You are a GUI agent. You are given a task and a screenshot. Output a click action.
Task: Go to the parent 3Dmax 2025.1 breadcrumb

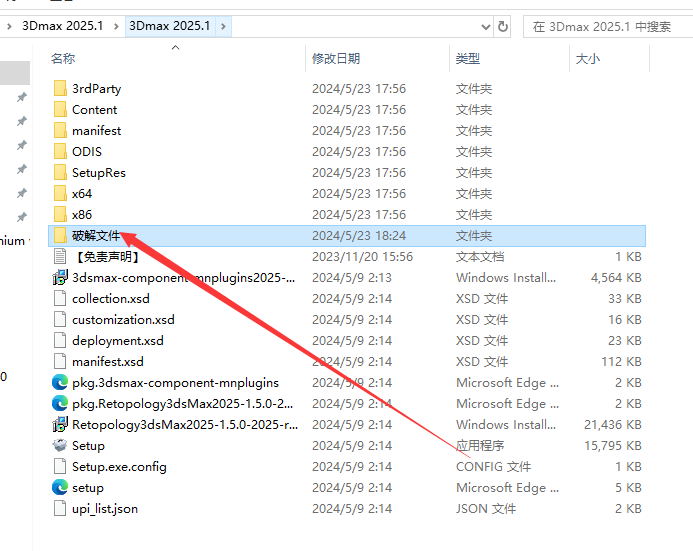coord(62,26)
